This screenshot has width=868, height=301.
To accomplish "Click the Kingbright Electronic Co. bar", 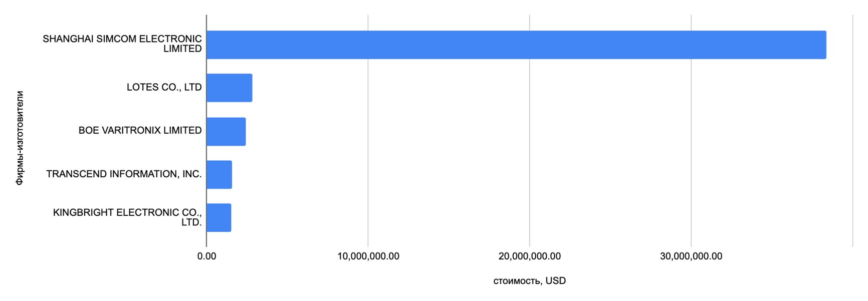I will click(219, 218).
